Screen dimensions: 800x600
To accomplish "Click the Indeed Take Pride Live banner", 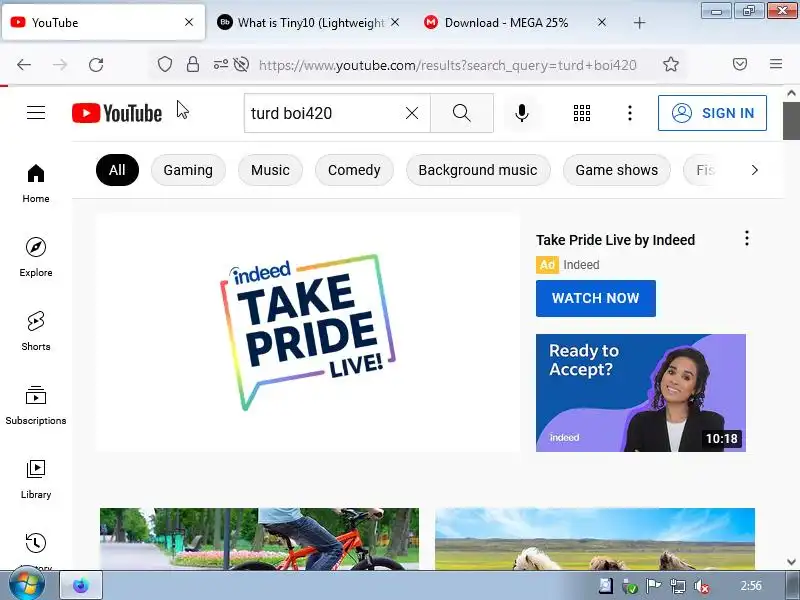I will pos(308,333).
